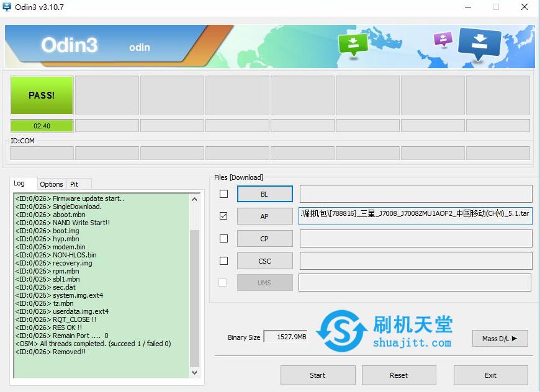This screenshot has height=392, width=540.
Task: Click the UMS file path field
Action: point(415,283)
